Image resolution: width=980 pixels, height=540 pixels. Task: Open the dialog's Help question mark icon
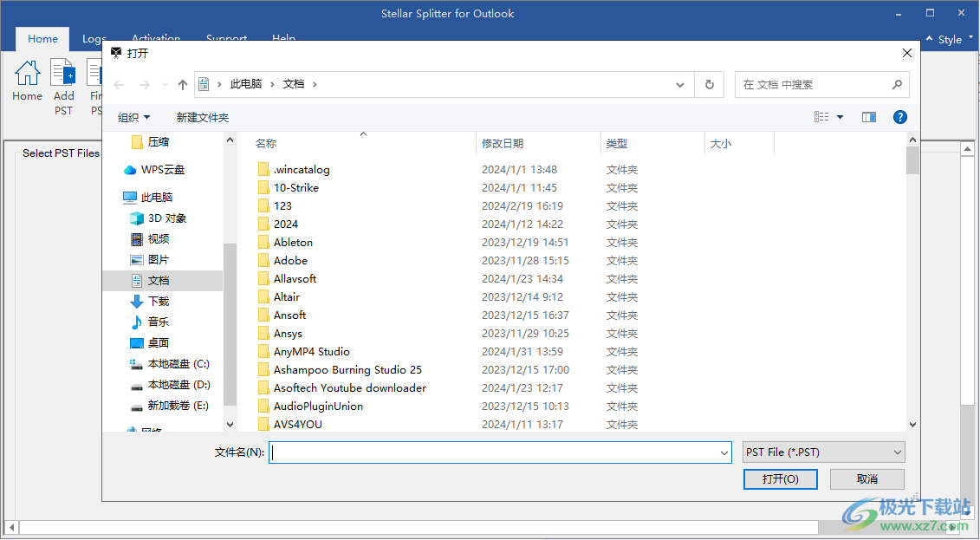click(899, 116)
